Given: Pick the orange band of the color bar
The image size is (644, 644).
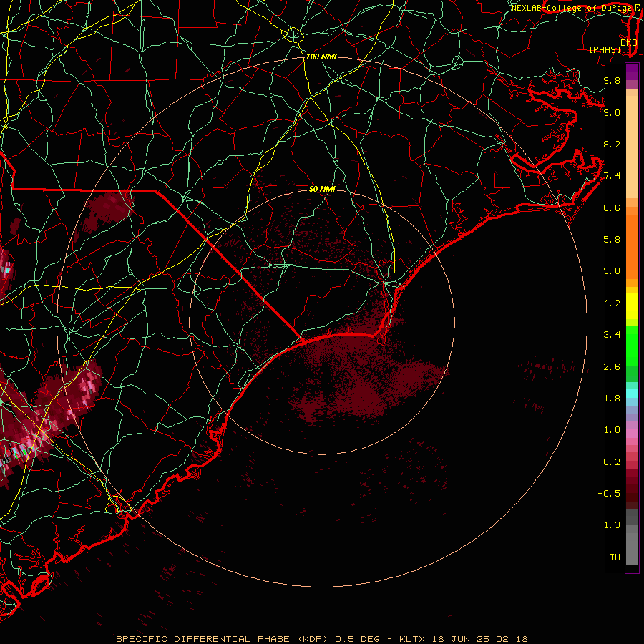Looking at the screenshot, I should [x=632, y=246].
